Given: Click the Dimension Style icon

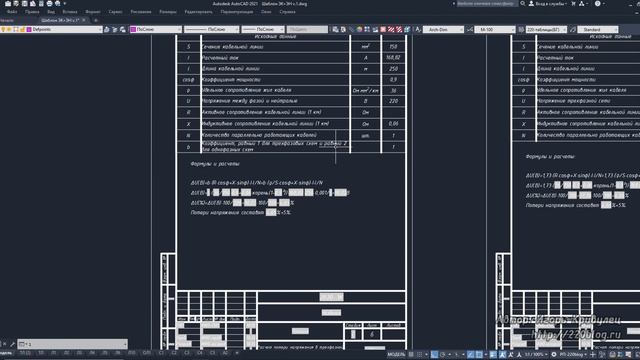Looking at the screenshot, I should pyautogui.click(x=470, y=29).
